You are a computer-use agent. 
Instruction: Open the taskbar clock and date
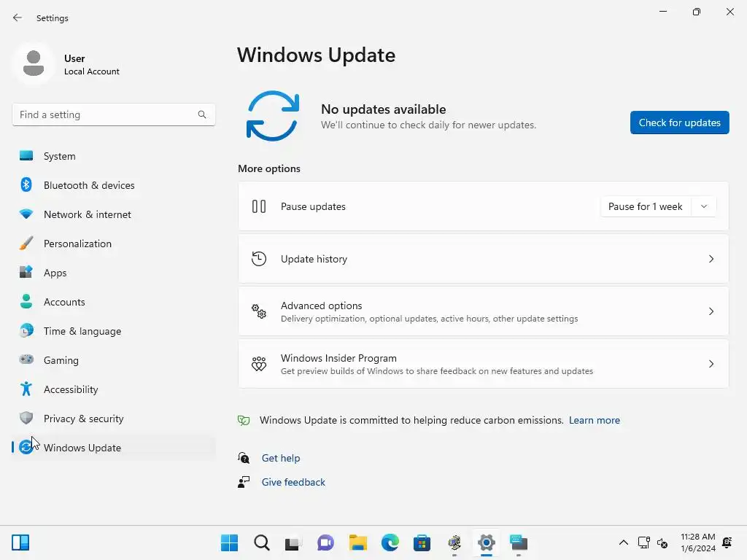[x=698, y=542]
